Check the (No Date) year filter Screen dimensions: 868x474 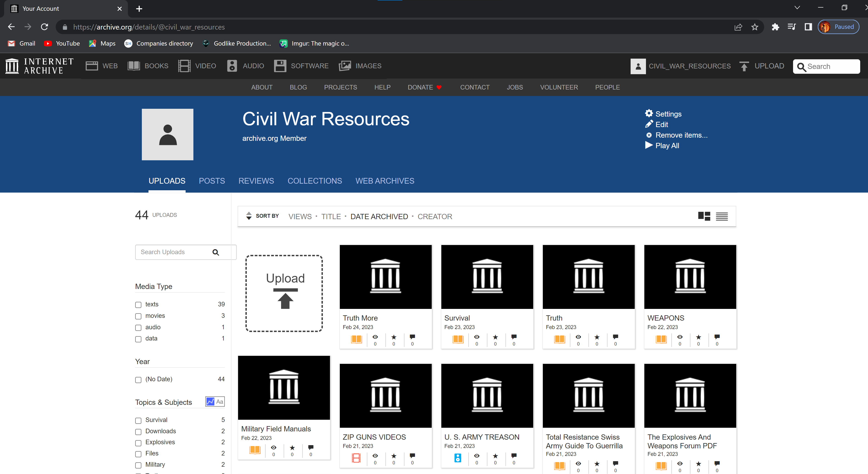(x=138, y=380)
